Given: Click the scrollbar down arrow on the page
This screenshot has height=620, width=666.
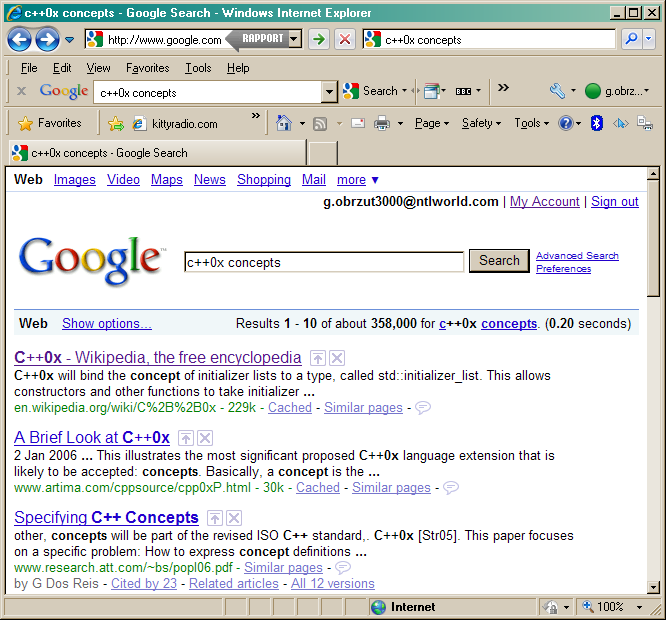Looking at the screenshot, I should (654, 588).
